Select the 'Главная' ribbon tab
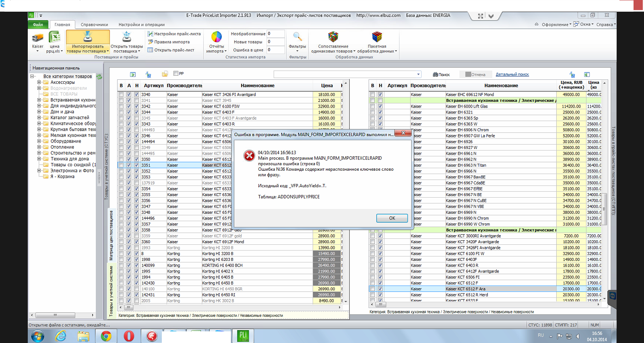 coord(62,25)
